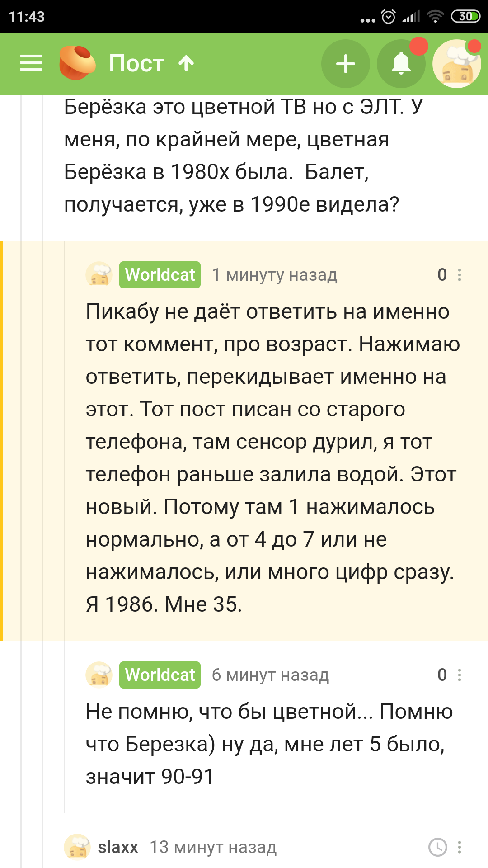488x868 pixels.
Task: Tap the '1 минуту назад' timestamp
Action: [275, 275]
